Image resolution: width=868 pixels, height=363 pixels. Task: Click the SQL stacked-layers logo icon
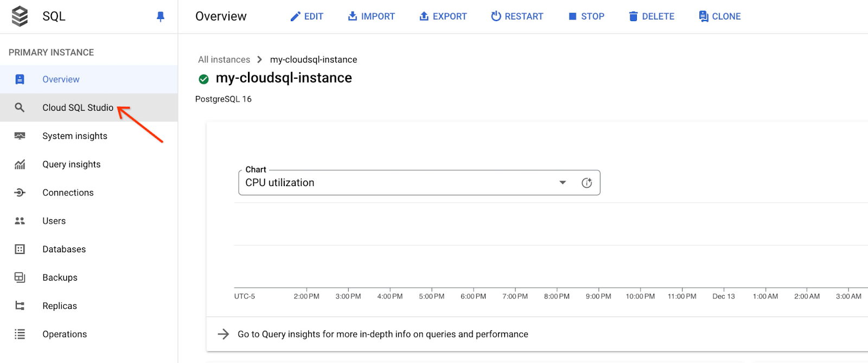(x=20, y=16)
